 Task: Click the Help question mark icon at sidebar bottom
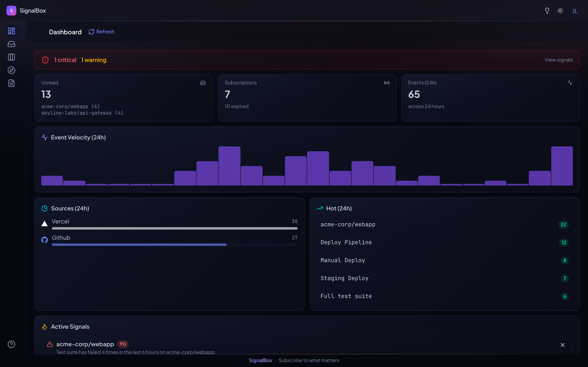pos(11,344)
